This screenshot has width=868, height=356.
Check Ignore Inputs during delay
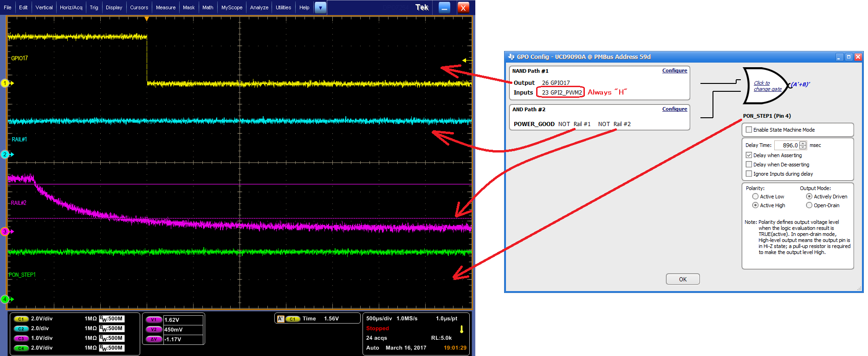(749, 174)
